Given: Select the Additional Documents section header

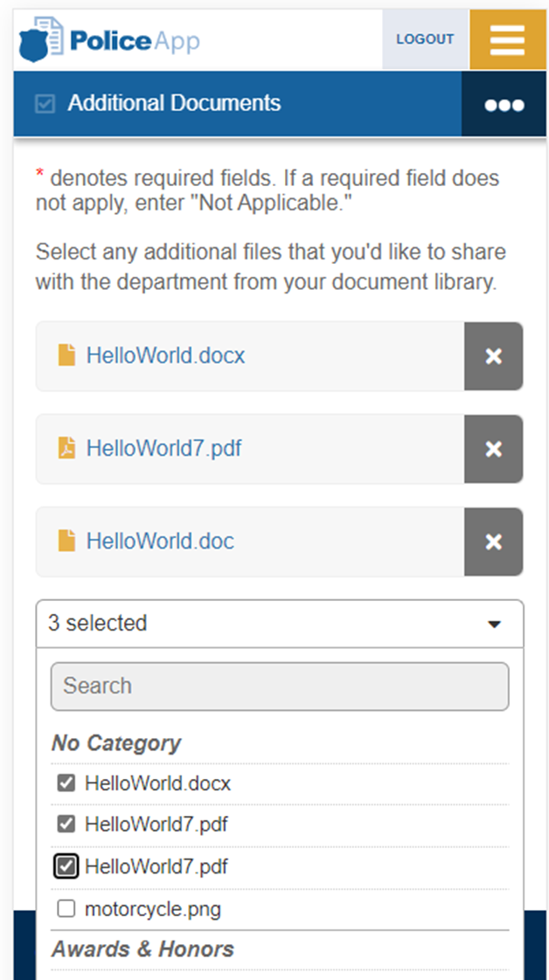Looking at the screenshot, I should point(238,104).
